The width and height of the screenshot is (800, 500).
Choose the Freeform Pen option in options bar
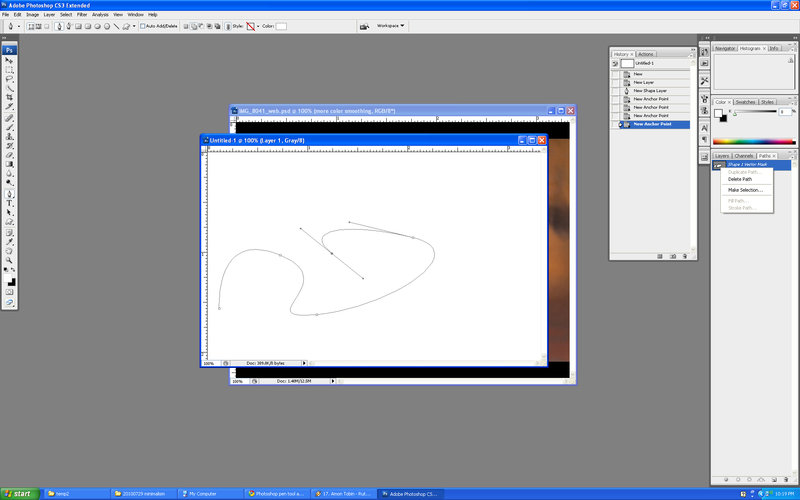[68, 26]
